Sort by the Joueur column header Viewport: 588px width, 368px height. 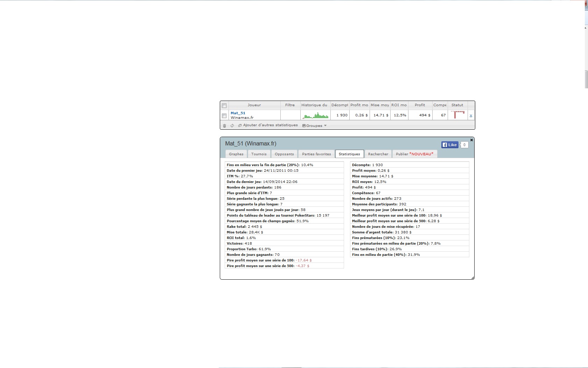[254, 105]
